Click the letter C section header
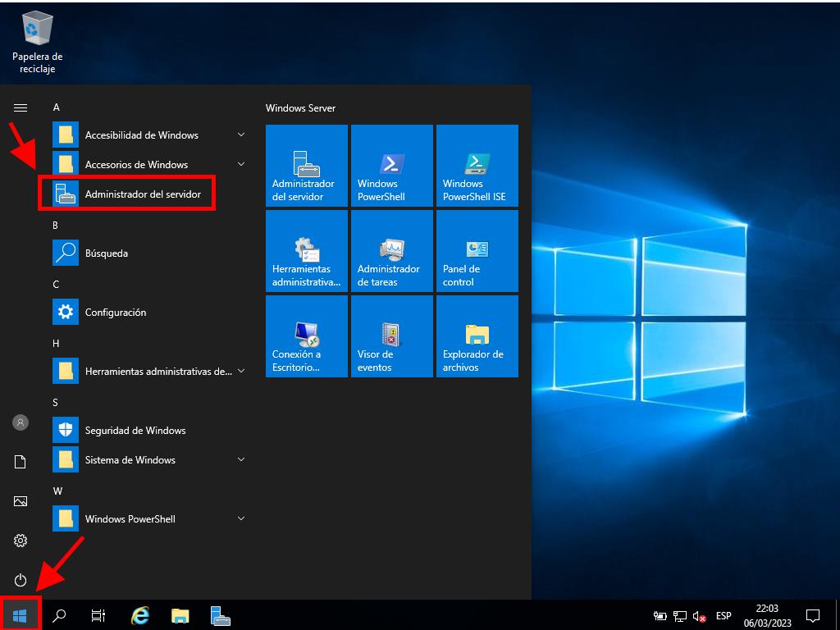 (x=56, y=285)
